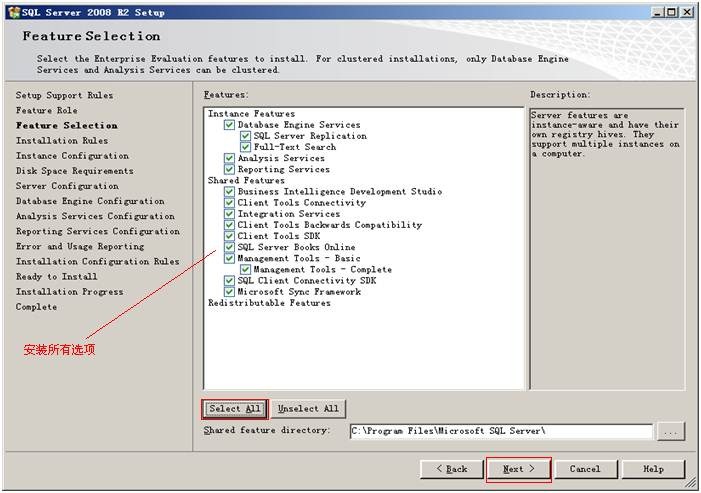Toggle the Reporting Services checkbox
Viewport: 701px width, 493px height.
(x=230, y=170)
